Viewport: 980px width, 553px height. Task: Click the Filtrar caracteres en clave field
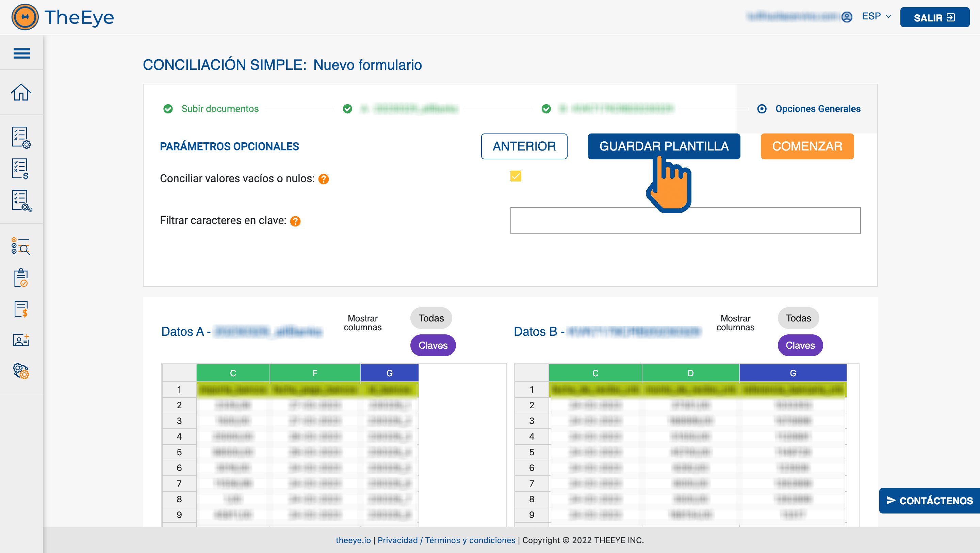click(685, 220)
